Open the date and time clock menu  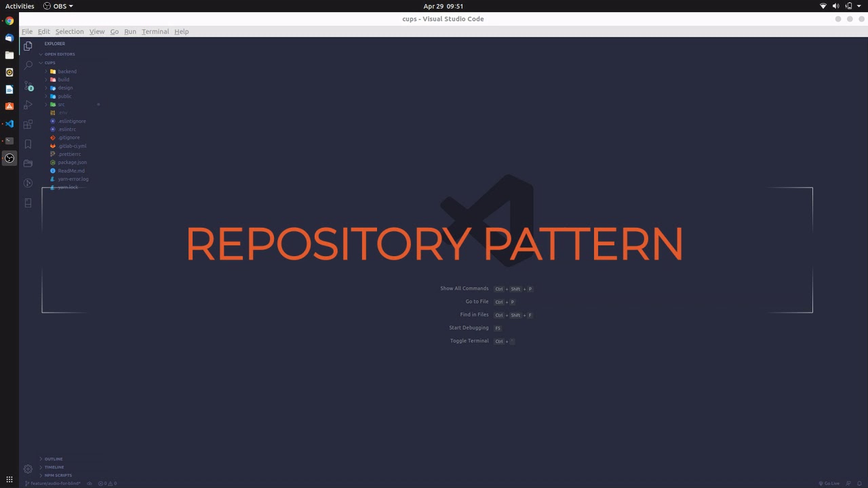[443, 6]
